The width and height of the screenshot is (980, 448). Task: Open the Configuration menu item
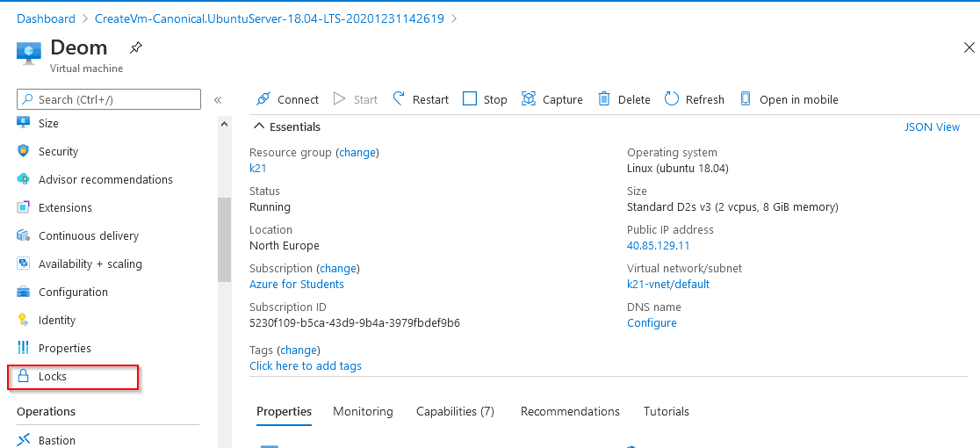(73, 292)
